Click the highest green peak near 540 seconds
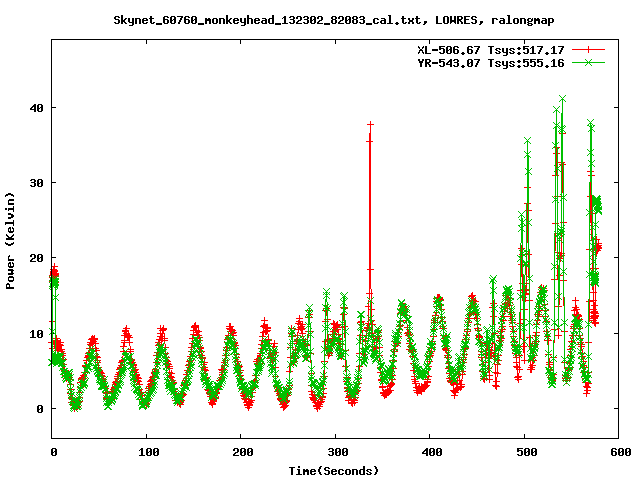This screenshot has height=480, width=640. click(563, 98)
